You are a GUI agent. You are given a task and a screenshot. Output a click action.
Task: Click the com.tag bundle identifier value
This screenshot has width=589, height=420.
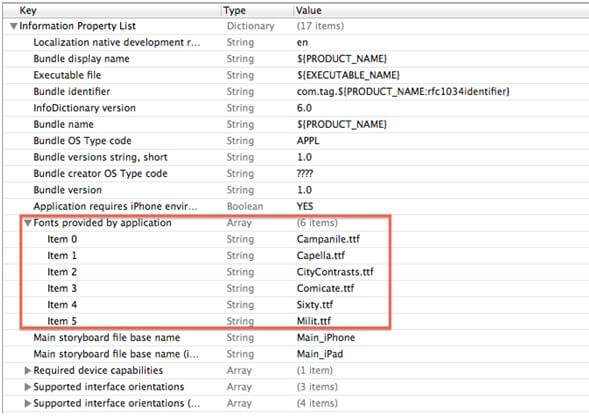tap(403, 92)
